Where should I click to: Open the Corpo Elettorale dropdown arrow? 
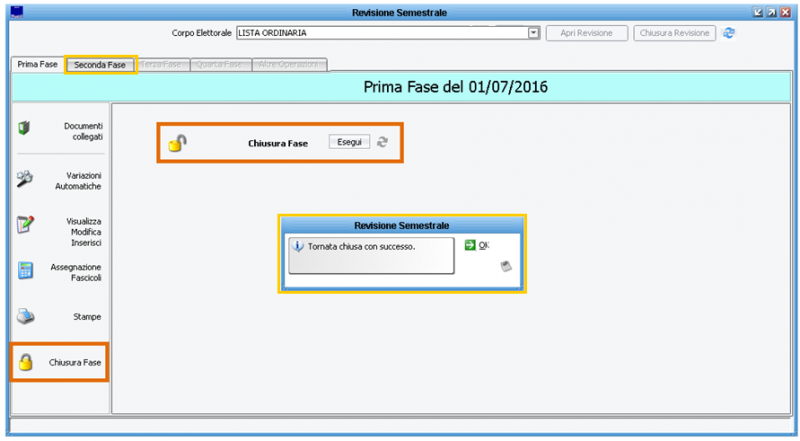533,33
